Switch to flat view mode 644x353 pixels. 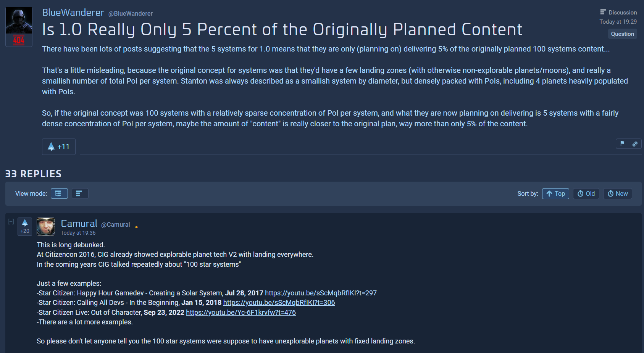click(79, 193)
